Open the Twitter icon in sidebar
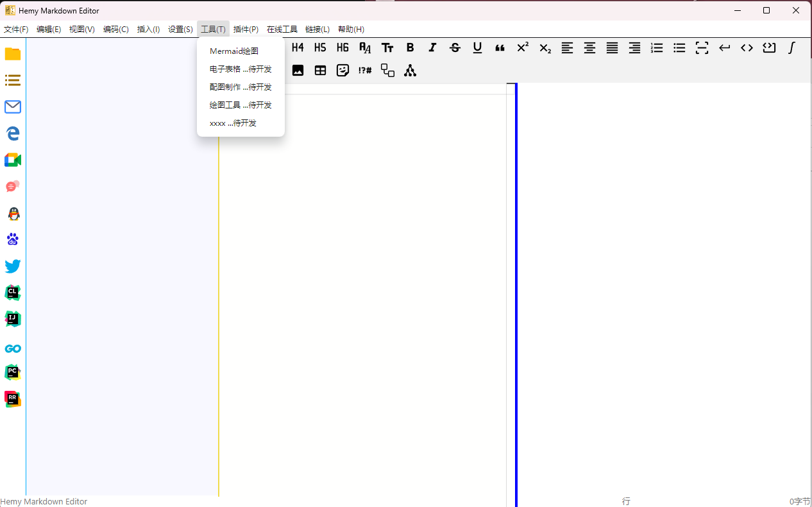The image size is (812, 507). pos(13,266)
